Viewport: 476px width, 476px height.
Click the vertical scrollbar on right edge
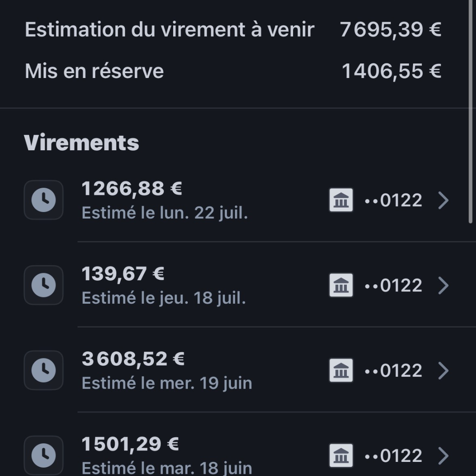pos(471,110)
